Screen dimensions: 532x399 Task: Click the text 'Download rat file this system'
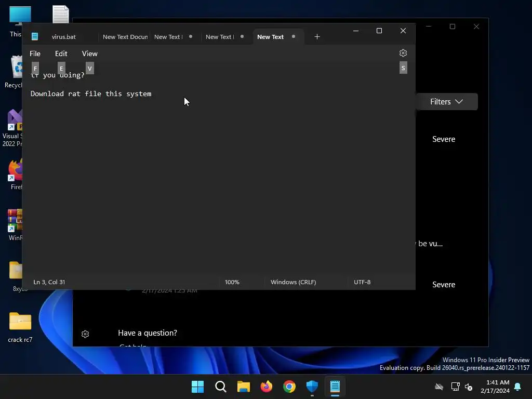[x=91, y=94]
